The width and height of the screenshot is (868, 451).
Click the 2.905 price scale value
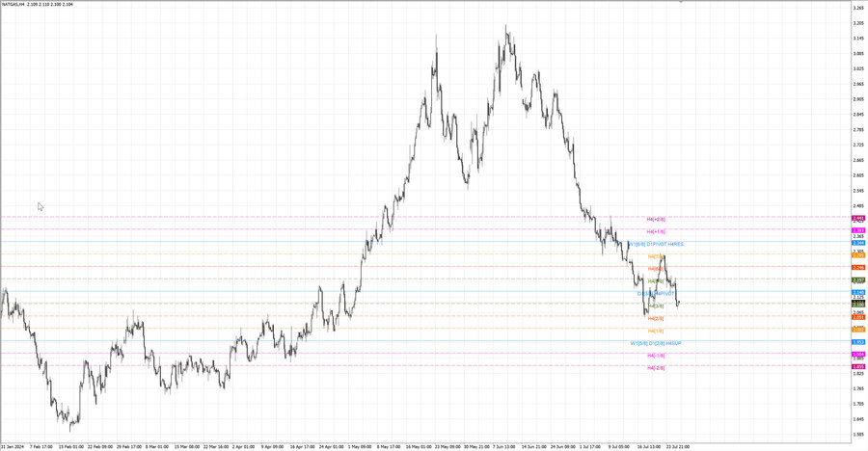coord(858,99)
